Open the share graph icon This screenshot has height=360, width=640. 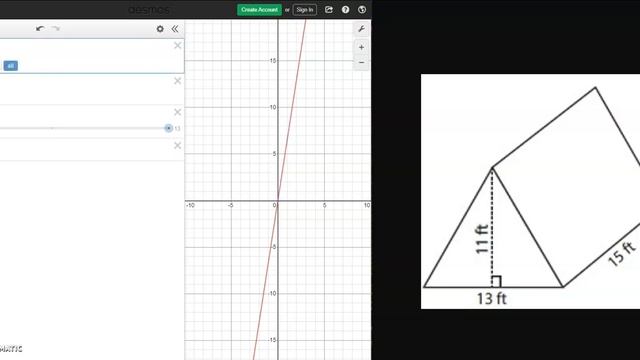point(329,10)
